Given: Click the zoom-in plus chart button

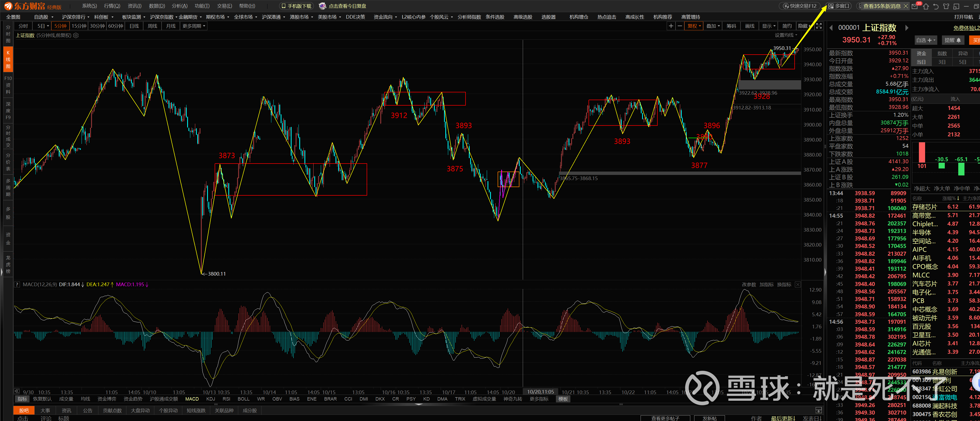Looking at the screenshot, I should pyautogui.click(x=671, y=26).
